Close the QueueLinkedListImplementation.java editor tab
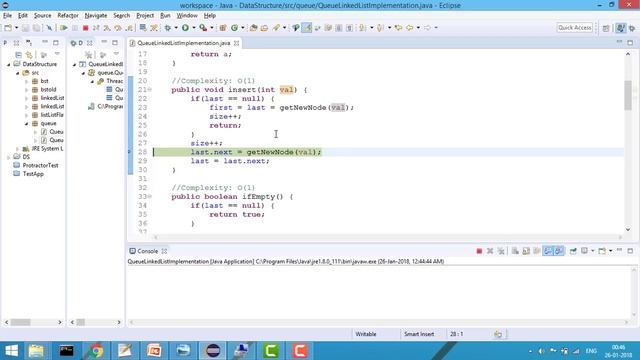Screen dimensions: 640x360 236,43
